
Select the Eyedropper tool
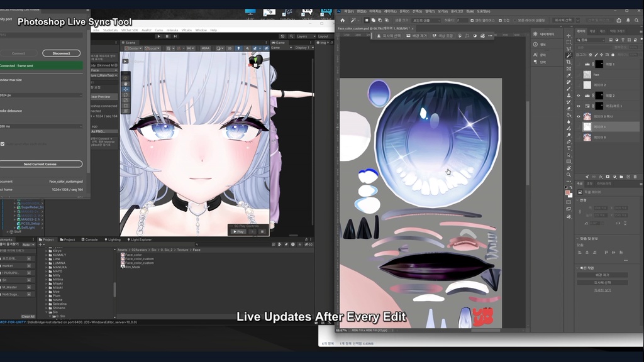pyautogui.click(x=569, y=75)
